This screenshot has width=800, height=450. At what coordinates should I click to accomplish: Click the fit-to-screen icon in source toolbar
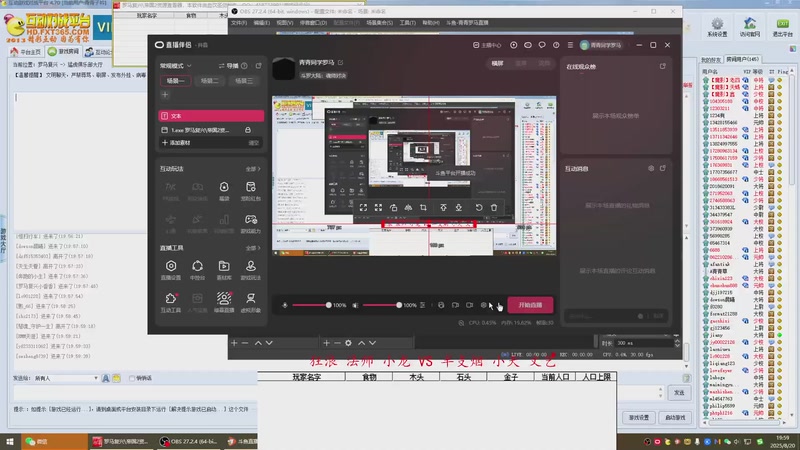click(363, 208)
